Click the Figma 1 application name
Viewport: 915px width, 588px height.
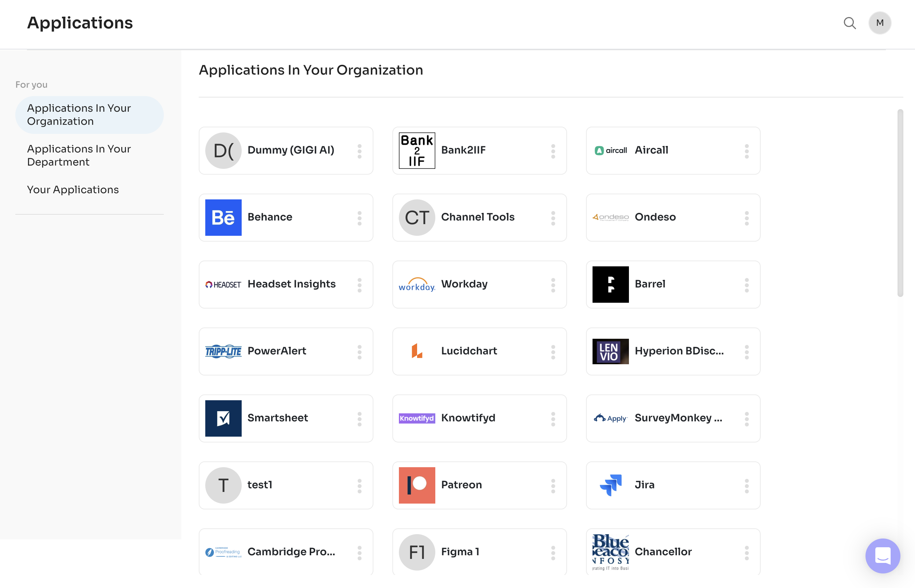pos(460,551)
